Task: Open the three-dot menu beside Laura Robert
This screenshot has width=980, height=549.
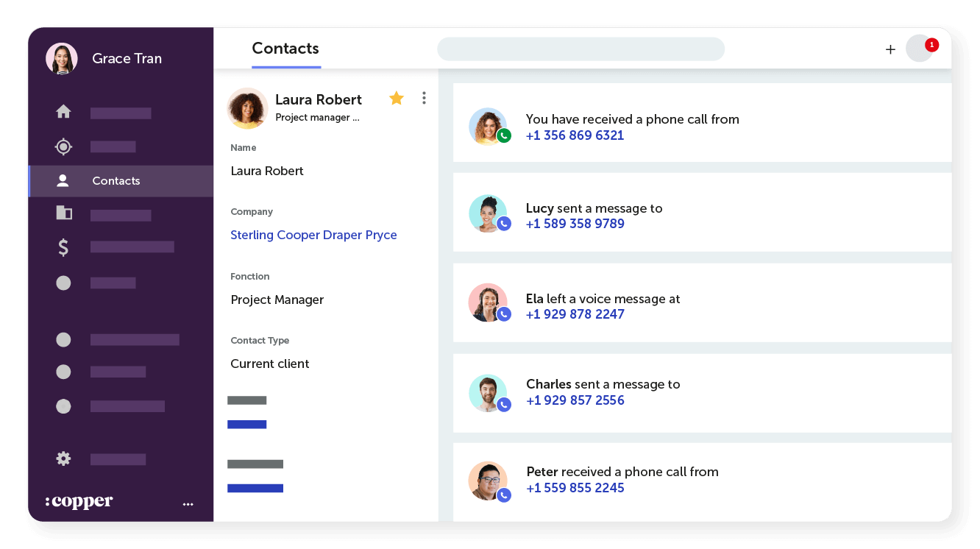Action: pos(424,98)
